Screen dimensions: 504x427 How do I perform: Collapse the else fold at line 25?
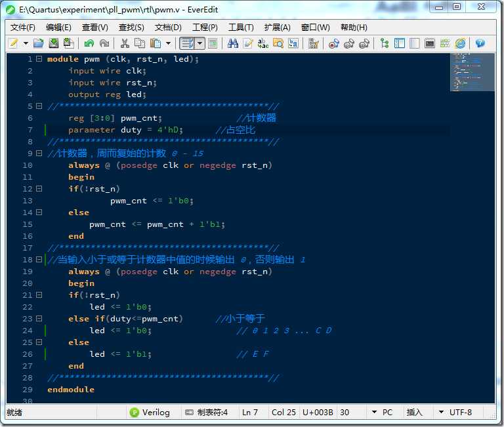tap(39, 342)
